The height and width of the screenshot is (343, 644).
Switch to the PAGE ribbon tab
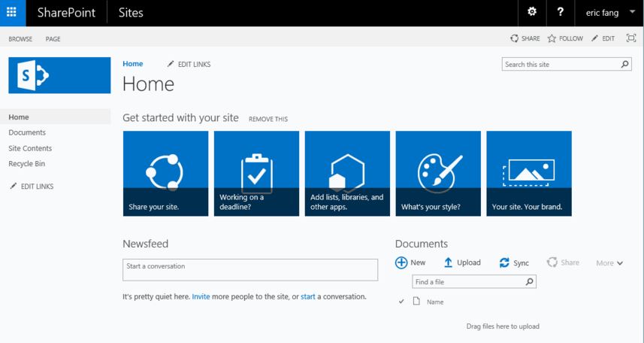click(53, 39)
